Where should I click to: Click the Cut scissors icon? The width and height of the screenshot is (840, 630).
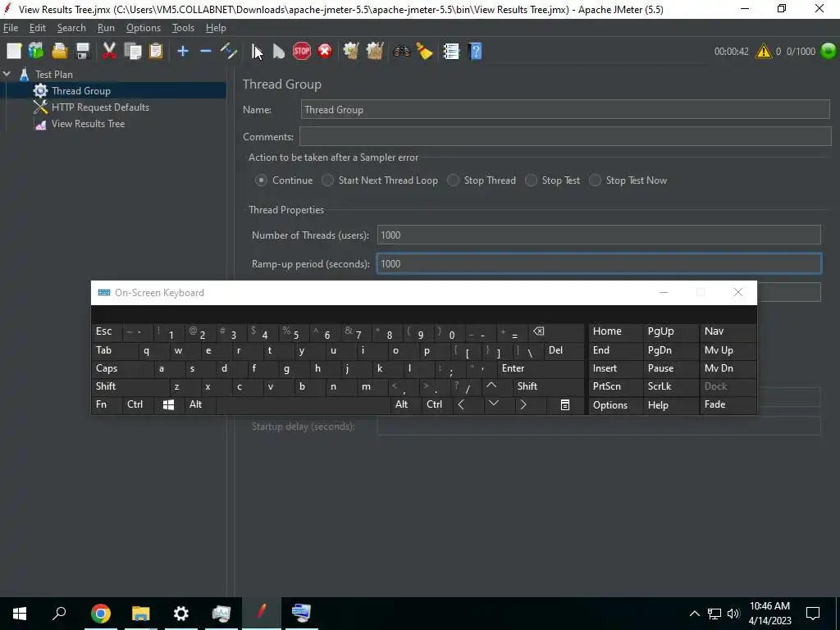pos(109,52)
